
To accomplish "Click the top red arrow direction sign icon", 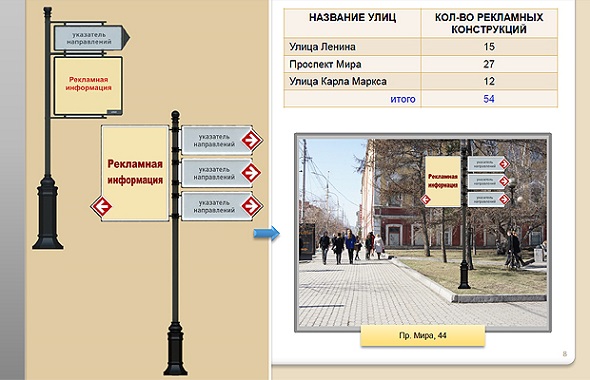I will pos(251,140).
